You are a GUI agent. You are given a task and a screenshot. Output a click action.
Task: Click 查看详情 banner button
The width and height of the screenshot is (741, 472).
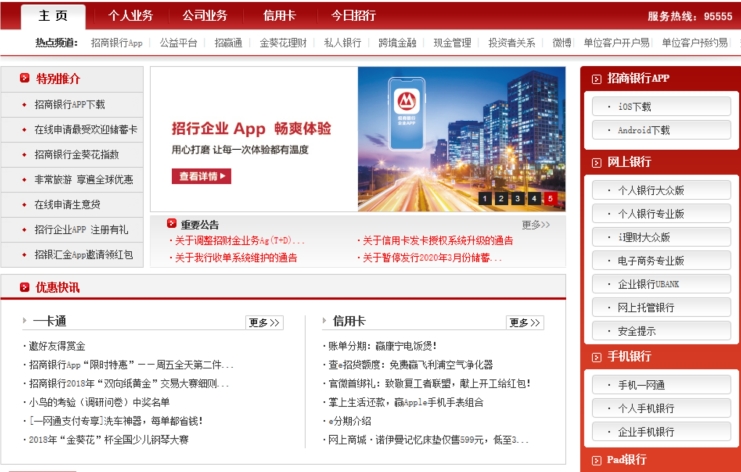tap(201, 176)
